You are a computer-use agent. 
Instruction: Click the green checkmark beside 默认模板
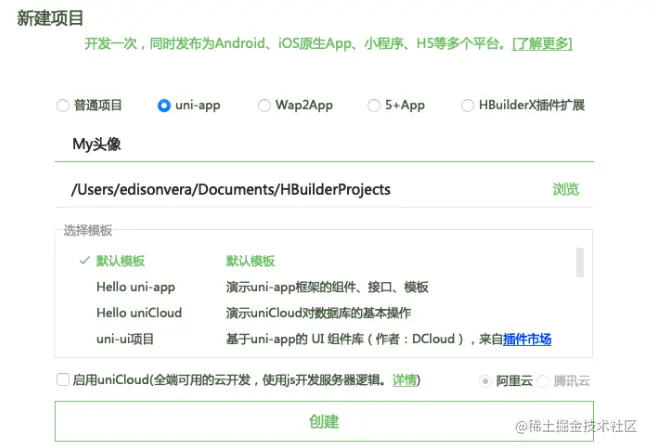point(85,261)
